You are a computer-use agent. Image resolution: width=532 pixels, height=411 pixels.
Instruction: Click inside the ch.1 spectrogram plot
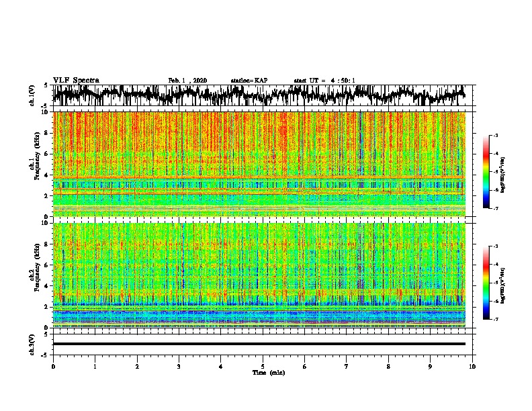coord(259,164)
